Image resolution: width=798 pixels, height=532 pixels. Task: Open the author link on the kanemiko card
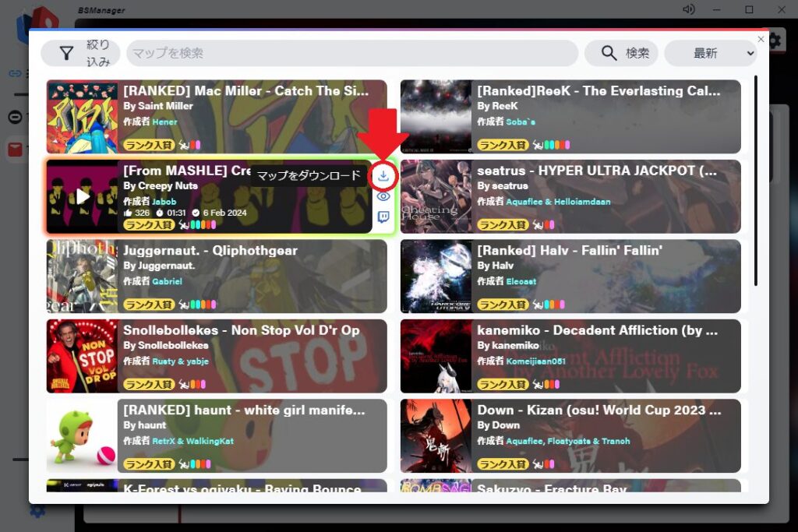(x=536, y=361)
